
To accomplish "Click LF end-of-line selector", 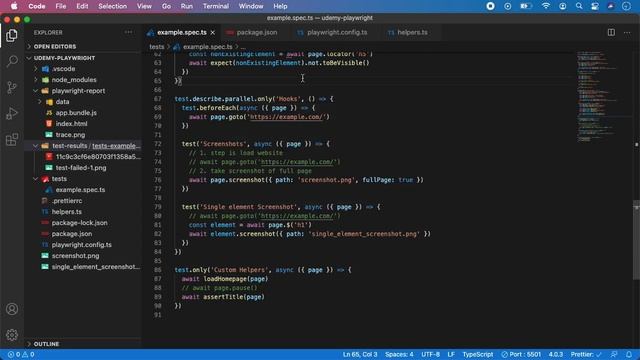I will click(451, 354).
